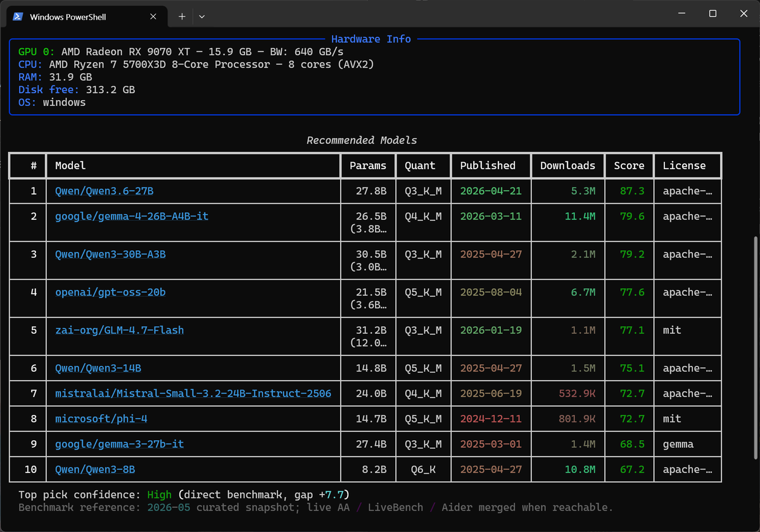This screenshot has width=760, height=532.
Task: Click Qwen/Qwen3-30B-A3B model link
Action: (111, 254)
